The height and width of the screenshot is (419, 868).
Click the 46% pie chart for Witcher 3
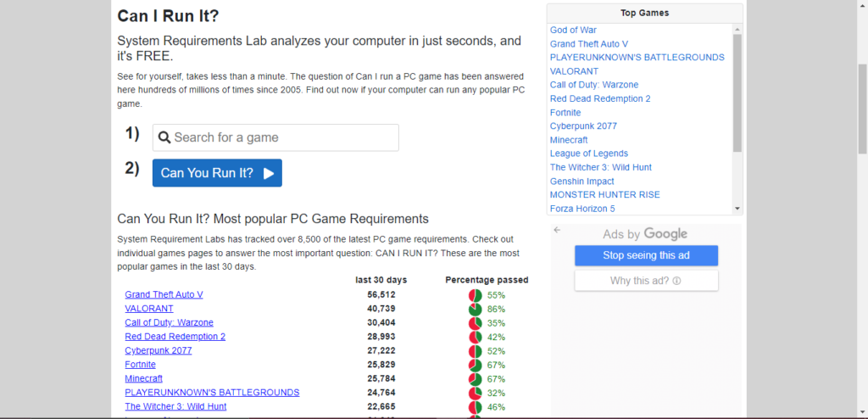coord(475,407)
